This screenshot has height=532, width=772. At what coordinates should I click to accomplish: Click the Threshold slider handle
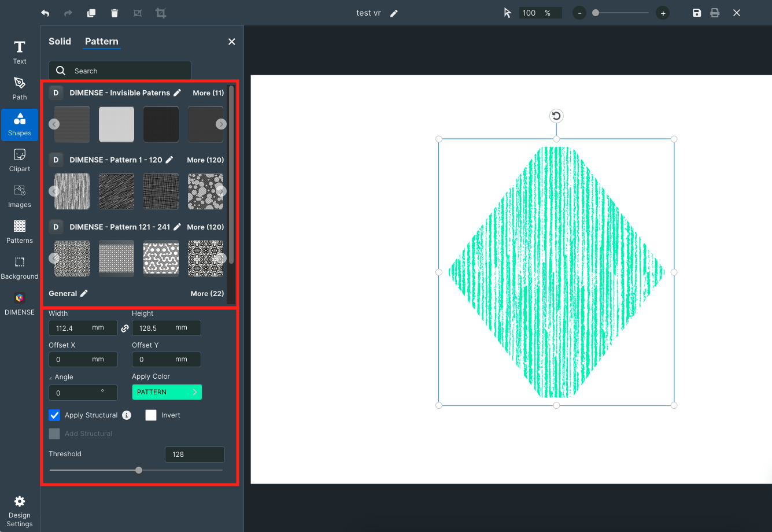(x=139, y=470)
